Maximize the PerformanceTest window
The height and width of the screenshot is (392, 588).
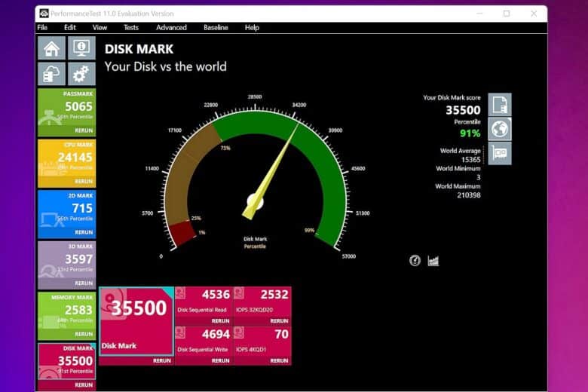pos(507,14)
